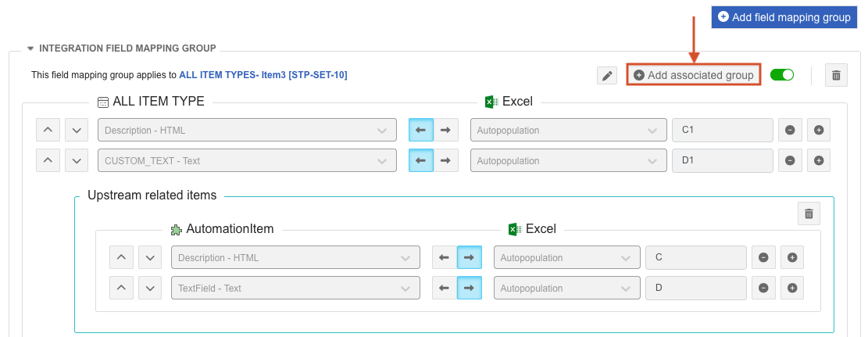Set right arrow direction for TextField row
868x337 pixels.
(x=469, y=288)
